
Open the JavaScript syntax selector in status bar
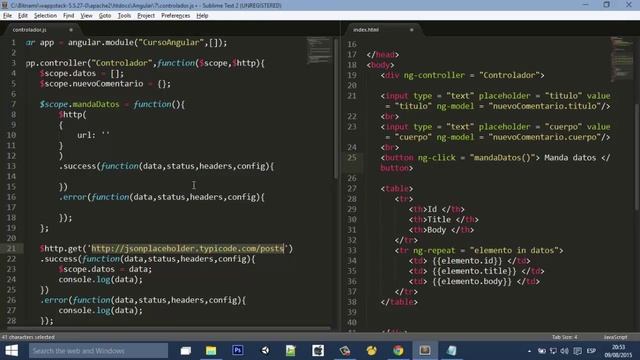click(615, 337)
